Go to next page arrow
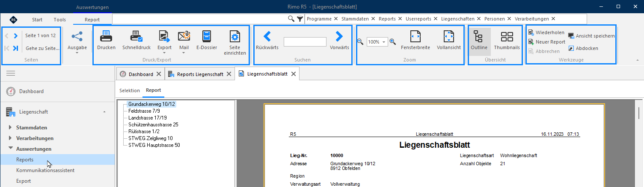The width and height of the screenshot is (644, 187). tap(15, 36)
